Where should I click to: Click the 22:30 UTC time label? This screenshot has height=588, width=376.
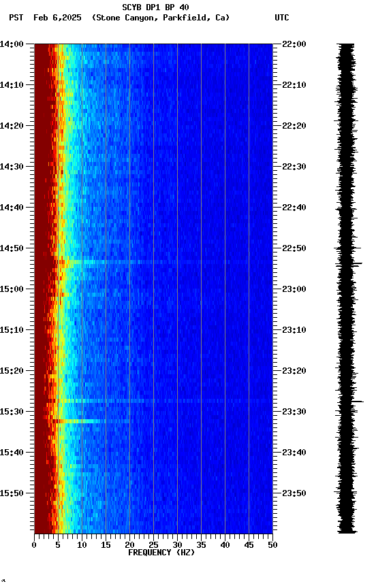click(294, 167)
